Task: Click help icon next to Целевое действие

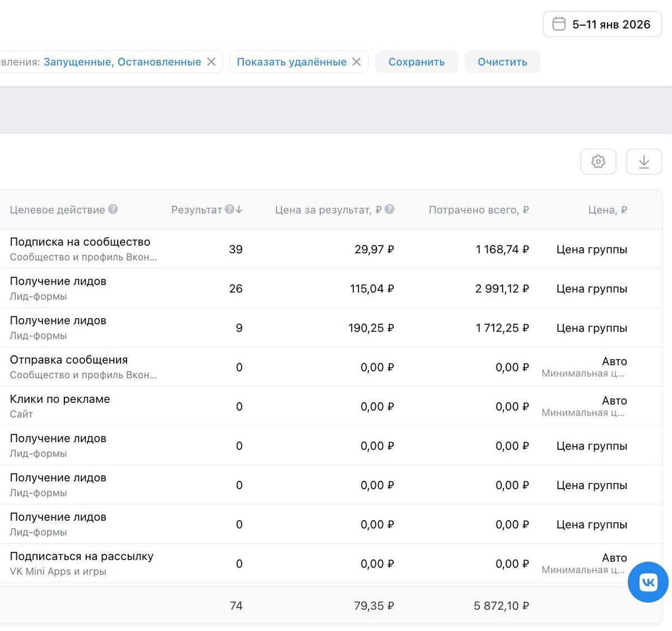Action: click(113, 210)
